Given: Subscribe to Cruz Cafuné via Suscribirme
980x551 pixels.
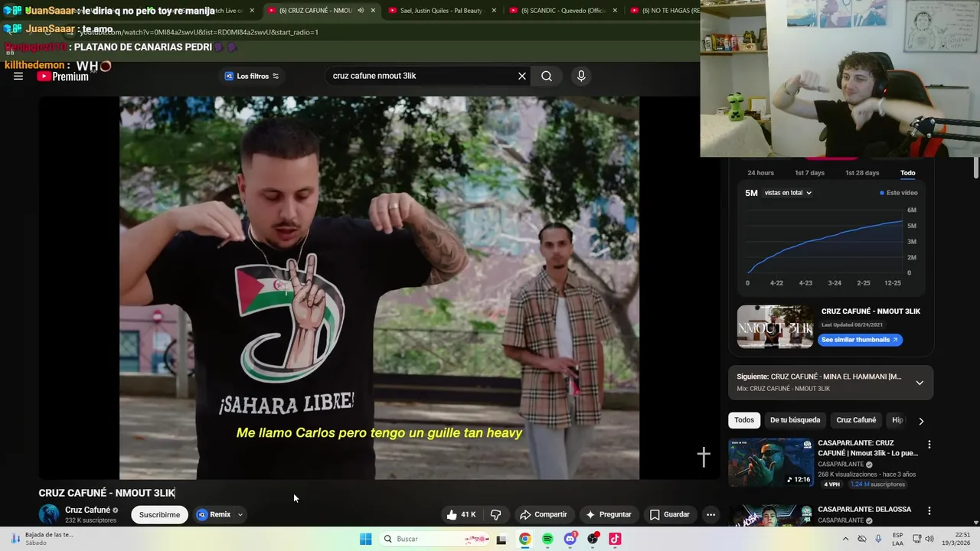Looking at the screenshot, I should click(159, 514).
